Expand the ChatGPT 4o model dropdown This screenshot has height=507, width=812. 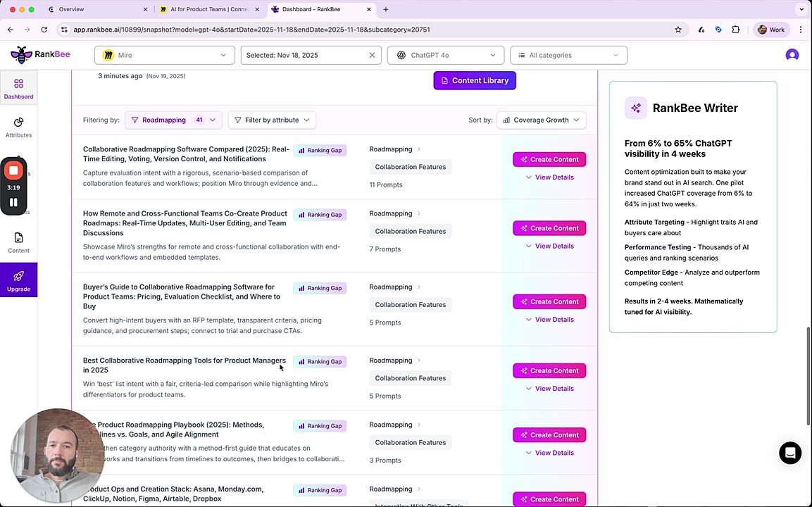pyautogui.click(x=445, y=55)
